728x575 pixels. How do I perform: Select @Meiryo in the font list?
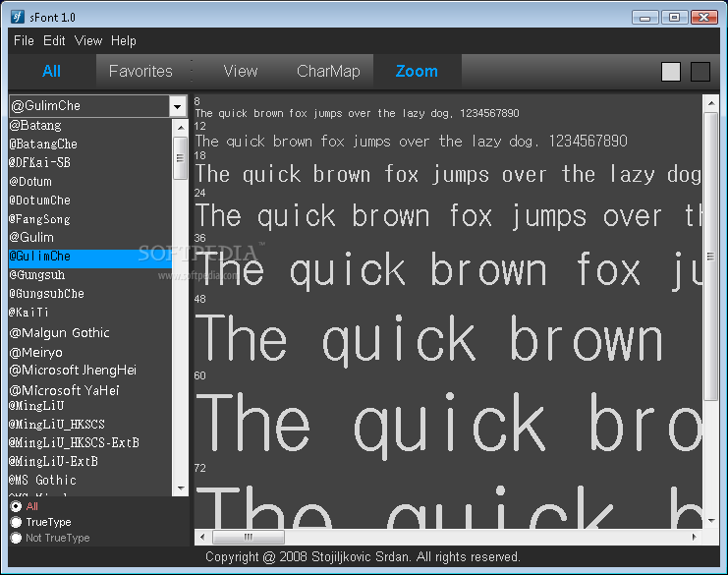(x=90, y=353)
